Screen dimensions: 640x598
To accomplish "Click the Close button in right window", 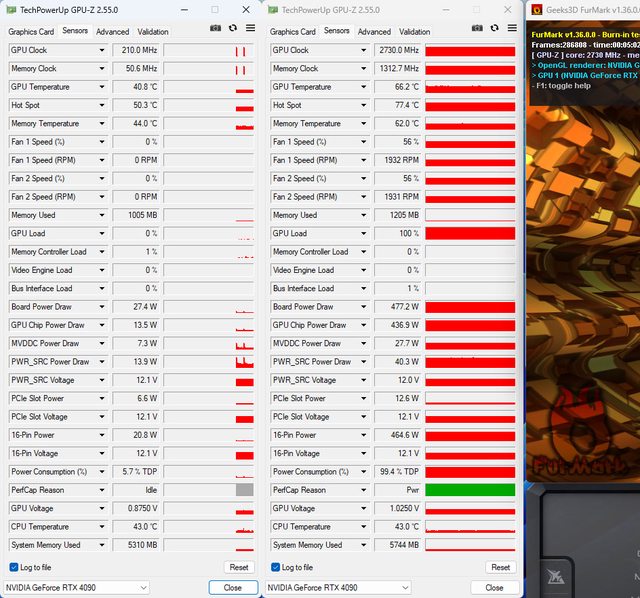I will (494, 587).
